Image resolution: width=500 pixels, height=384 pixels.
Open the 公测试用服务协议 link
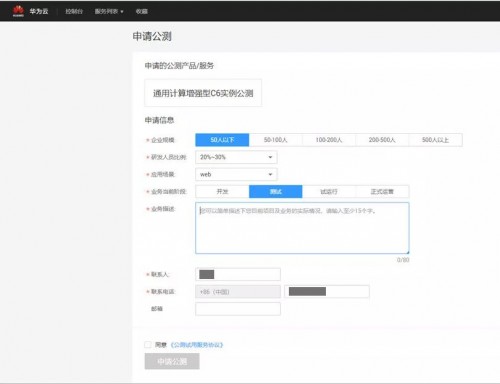pos(197,345)
